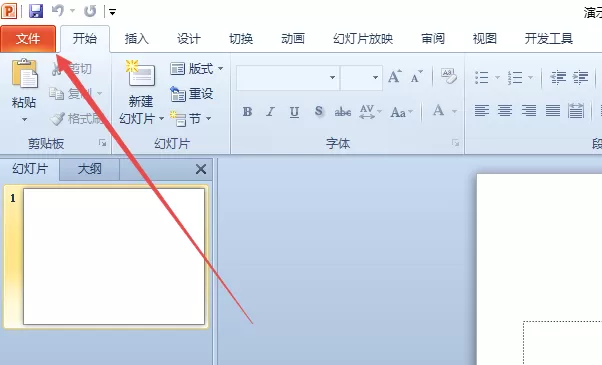Switch to the 设计 tab
This screenshot has width=602, height=365.
click(x=189, y=38)
